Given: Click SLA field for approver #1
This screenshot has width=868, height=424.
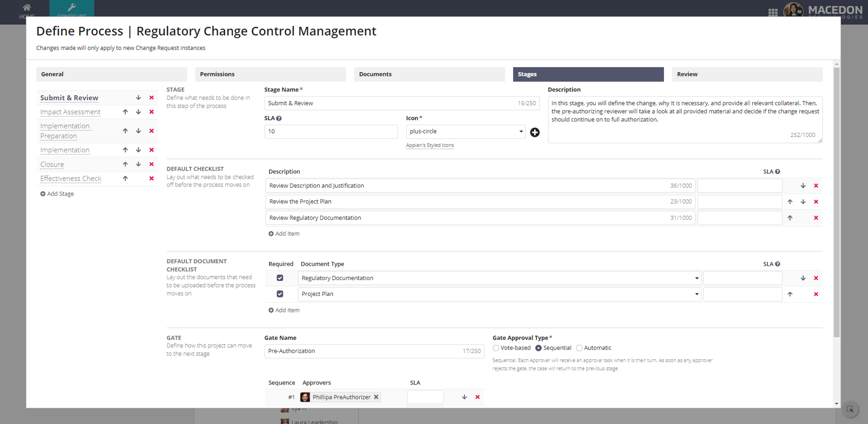Looking at the screenshot, I should (425, 397).
